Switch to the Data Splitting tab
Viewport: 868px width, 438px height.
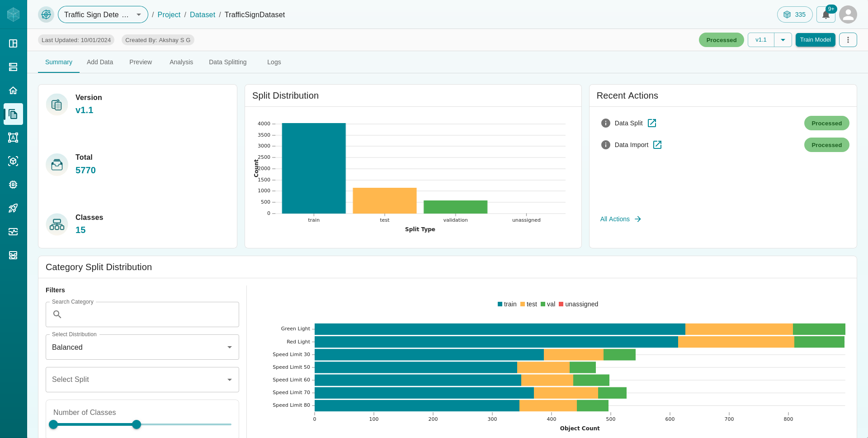click(228, 62)
